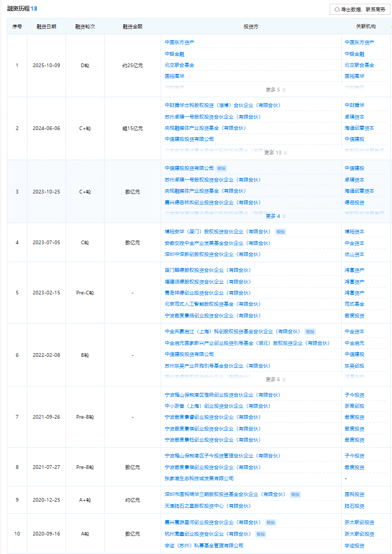Open 中信建投投资有限公司 lead investor in 2023-10-25 row
This screenshot has width=392, height=554.
[189, 168]
